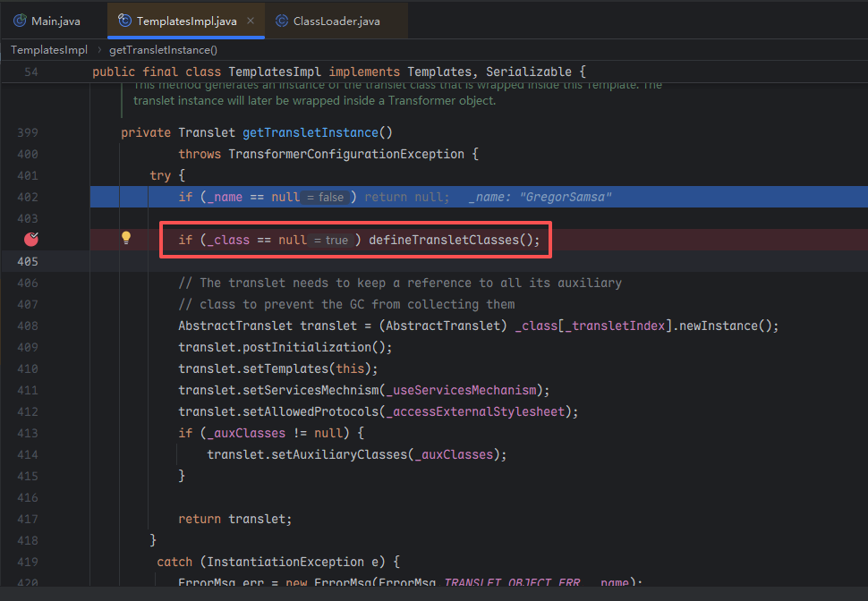Screen dimensions: 868x601
Task: Click the ClassLoader.java file icon
Action: pos(282,21)
